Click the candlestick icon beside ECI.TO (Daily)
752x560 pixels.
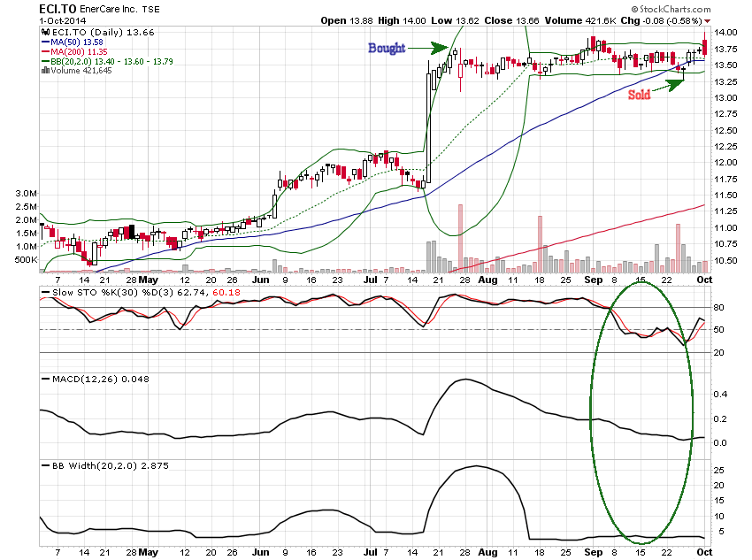pos(45,33)
